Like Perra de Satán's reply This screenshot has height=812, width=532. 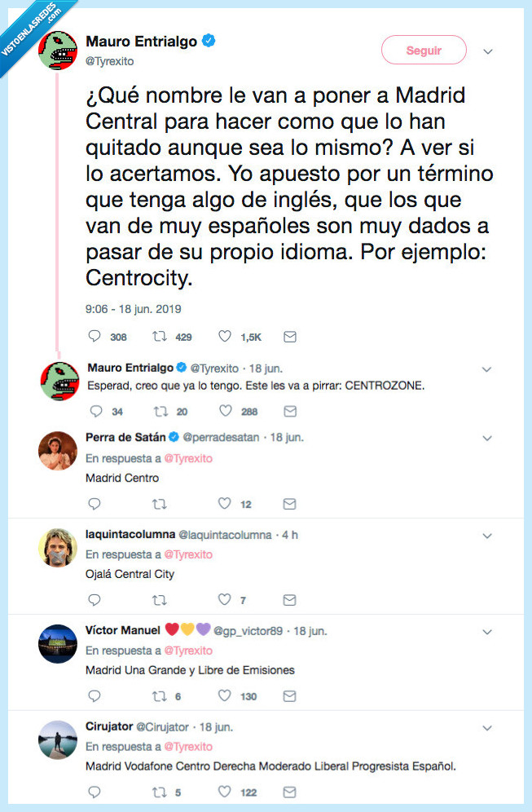tap(226, 504)
